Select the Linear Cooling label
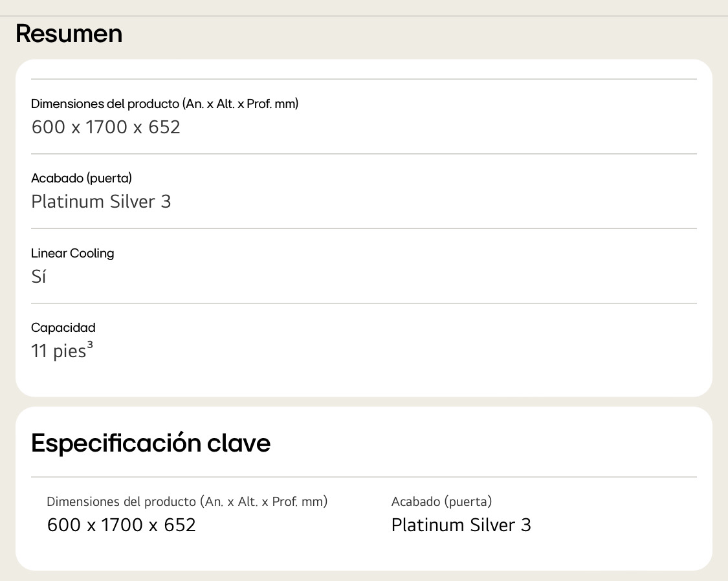728x581 pixels. click(72, 254)
